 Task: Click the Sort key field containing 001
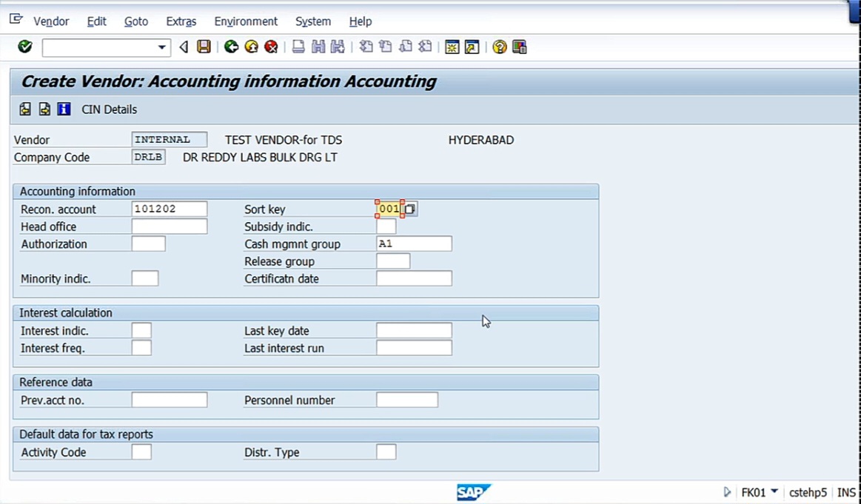(389, 209)
